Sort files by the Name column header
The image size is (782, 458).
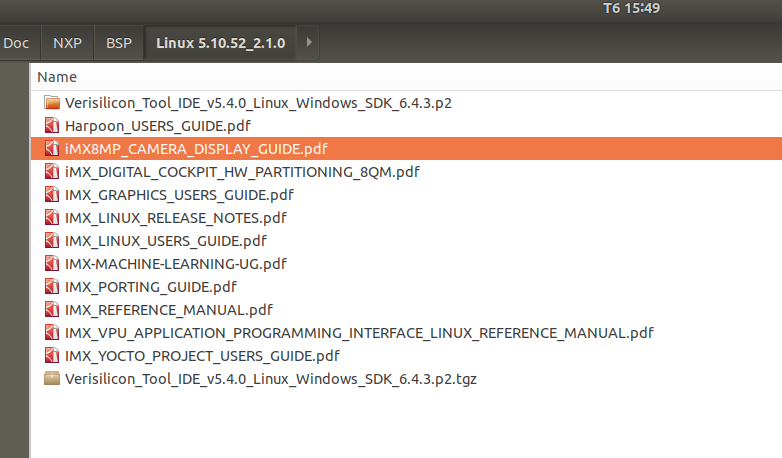tap(57, 77)
